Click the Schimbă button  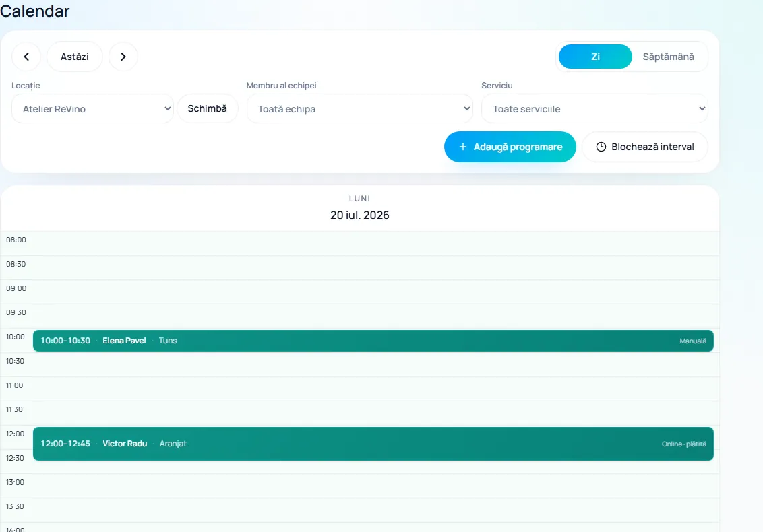coord(208,108)
